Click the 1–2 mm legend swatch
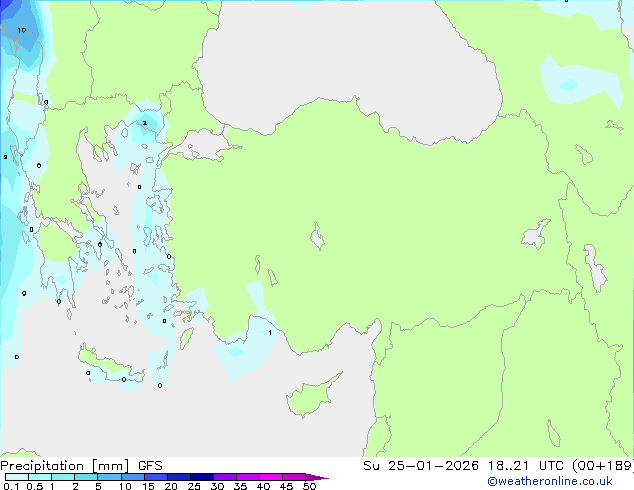Screen dimensions: 634x490 (x=63, y=477)
